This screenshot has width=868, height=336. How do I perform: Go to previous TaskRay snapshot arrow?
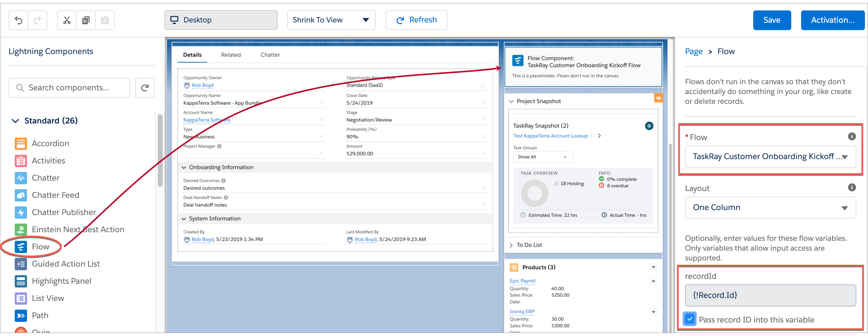(x=592, y=136)
